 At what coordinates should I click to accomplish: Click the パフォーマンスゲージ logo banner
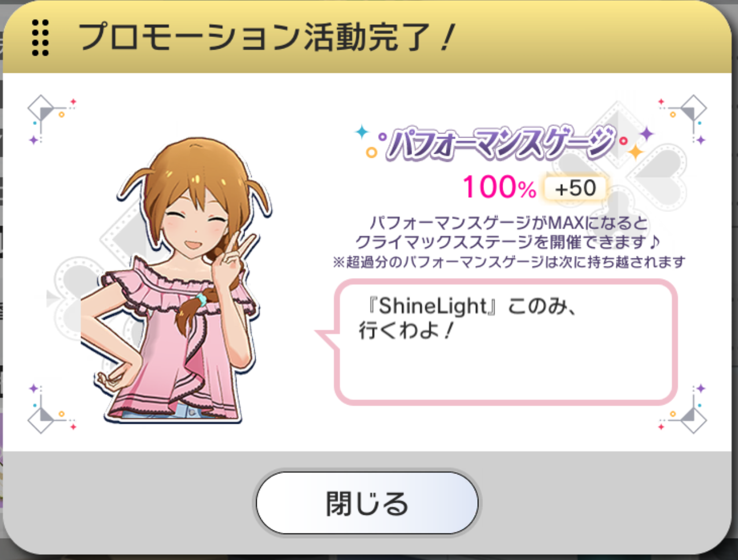[500, 143]
